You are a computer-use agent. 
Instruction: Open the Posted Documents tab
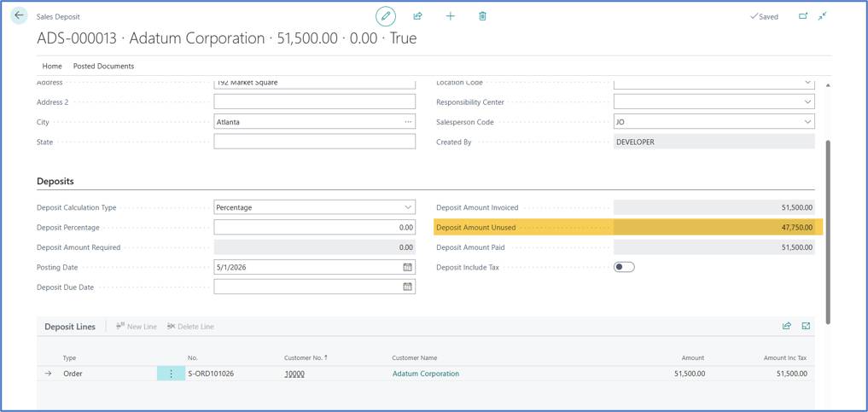103,66
